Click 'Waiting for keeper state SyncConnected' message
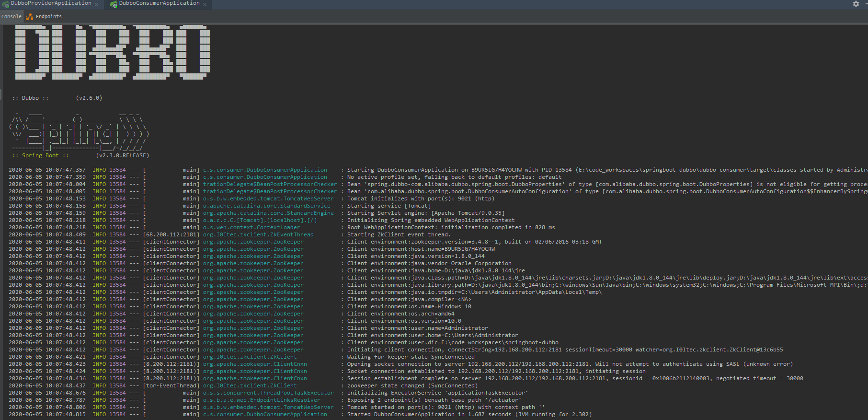This screenshot has height=420, width=868. (x=411, y=357)
